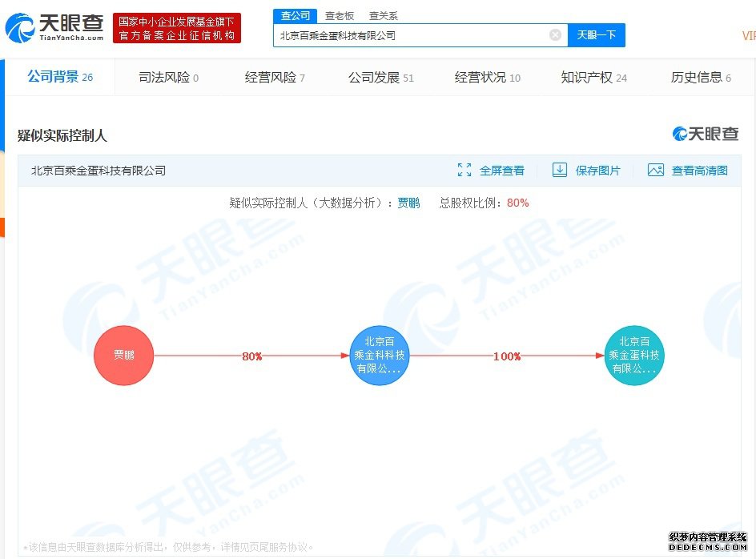Click the teal 北京百乘金蛋科技 node circle
Viewport: 756px width, 559px height.
[634, 356]
